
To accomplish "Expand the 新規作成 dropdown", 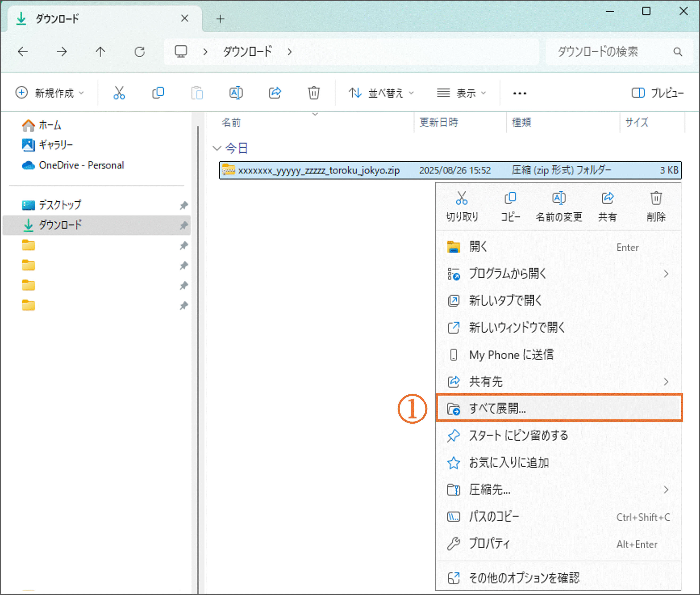I will click(49, 93).
